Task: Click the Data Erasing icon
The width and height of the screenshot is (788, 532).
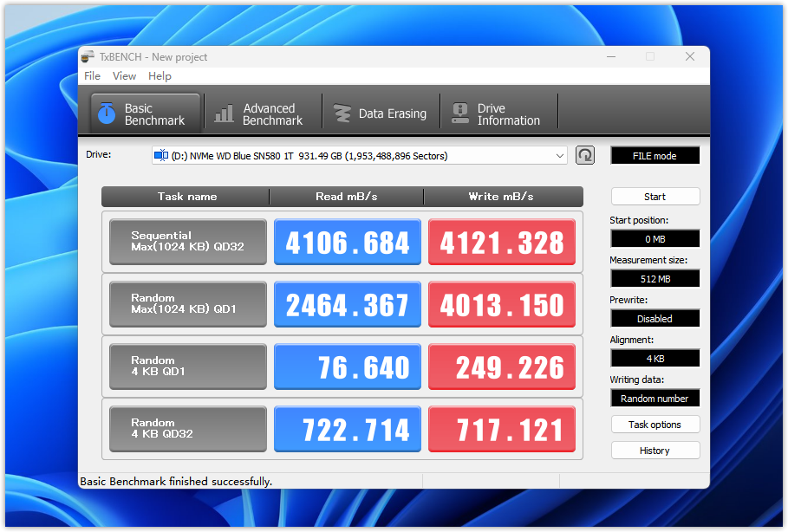Action: [x=342, y=114]
